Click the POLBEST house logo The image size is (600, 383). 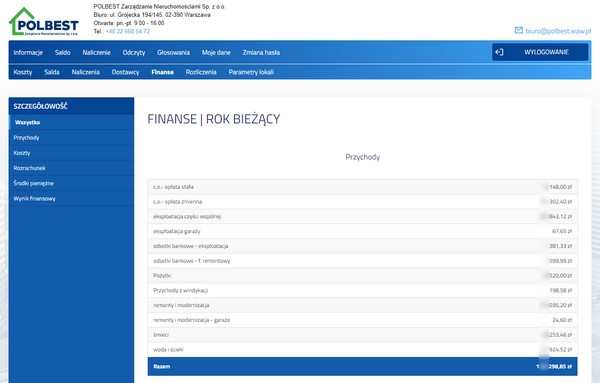(x=44, y=22)
